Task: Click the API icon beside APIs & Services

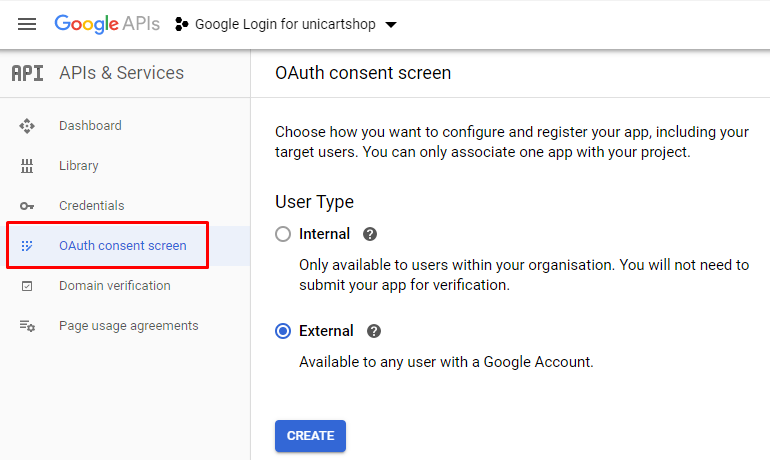Action: tap(28, 73)
